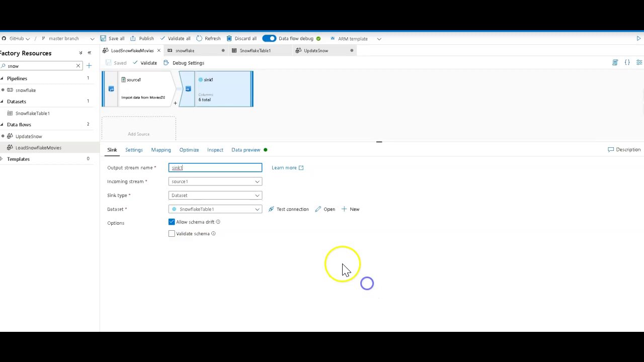Image resolution: width=644 pixels, height=362 pixels.
Task: Open the Dataset dropdown showing SnowflakeTable1
Action: [215, 209]
